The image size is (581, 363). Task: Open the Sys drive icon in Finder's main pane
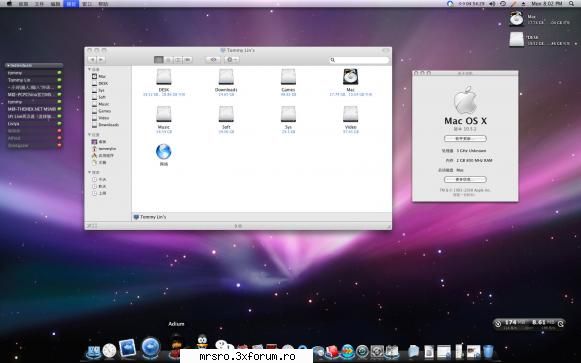coord(288,114)
